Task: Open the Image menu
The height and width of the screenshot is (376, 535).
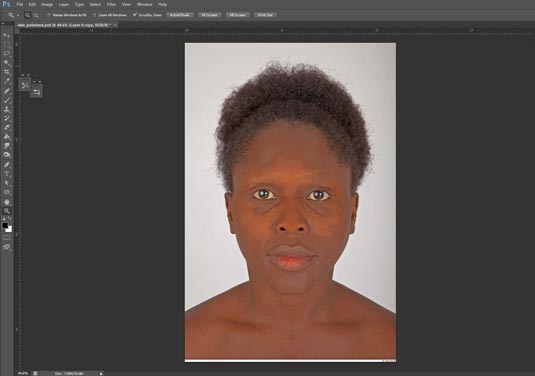Action: (x=47, y=4)
